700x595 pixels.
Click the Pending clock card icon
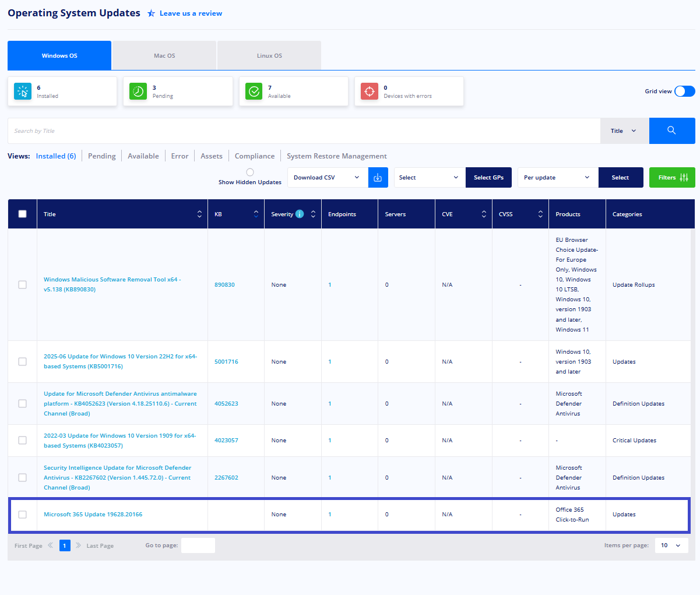click(x=138, y=91)
